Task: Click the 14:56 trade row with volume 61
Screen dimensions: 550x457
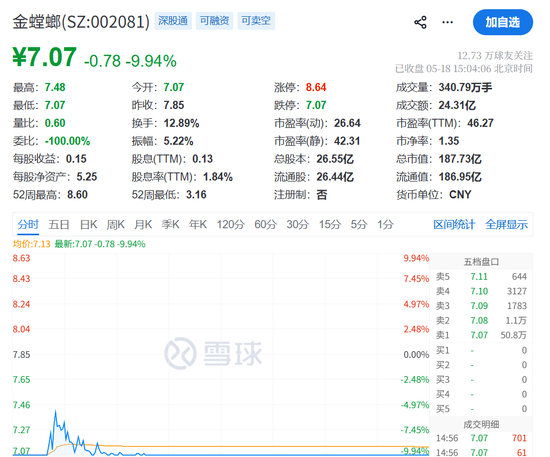Action: point(481,452)
